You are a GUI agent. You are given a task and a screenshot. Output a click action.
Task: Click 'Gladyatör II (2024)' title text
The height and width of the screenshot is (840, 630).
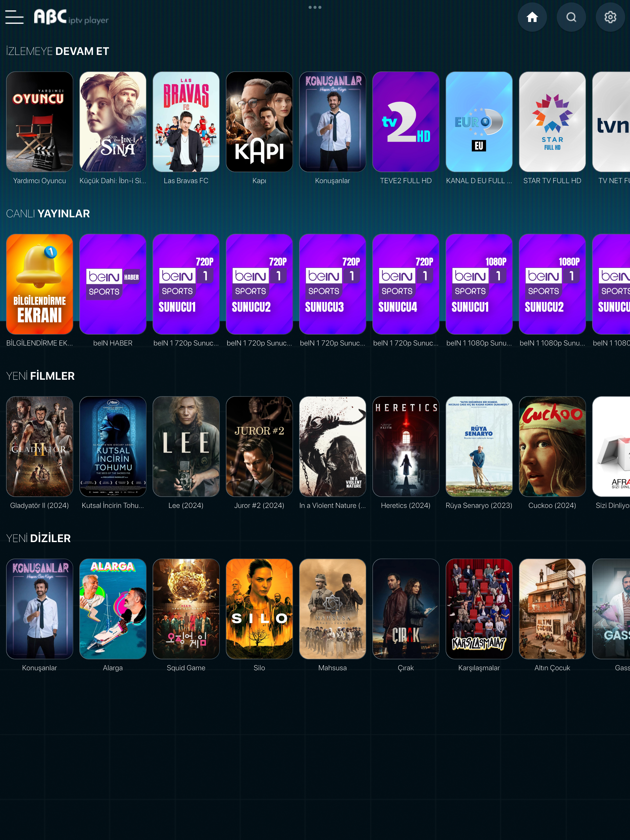point(39,505)
